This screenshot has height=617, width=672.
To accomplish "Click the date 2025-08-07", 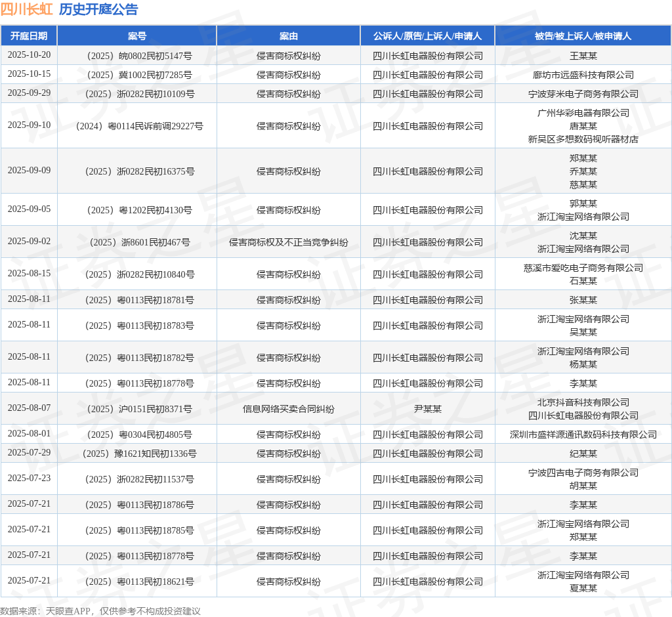I will click(29, 408).
